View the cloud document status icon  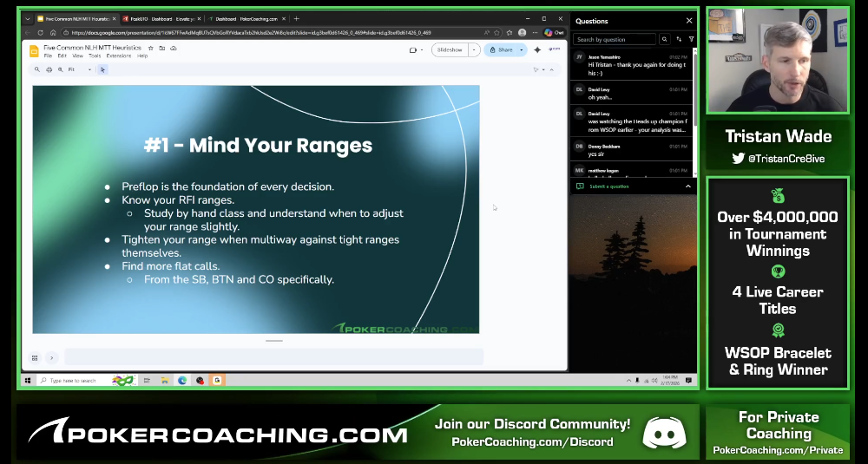174,48
